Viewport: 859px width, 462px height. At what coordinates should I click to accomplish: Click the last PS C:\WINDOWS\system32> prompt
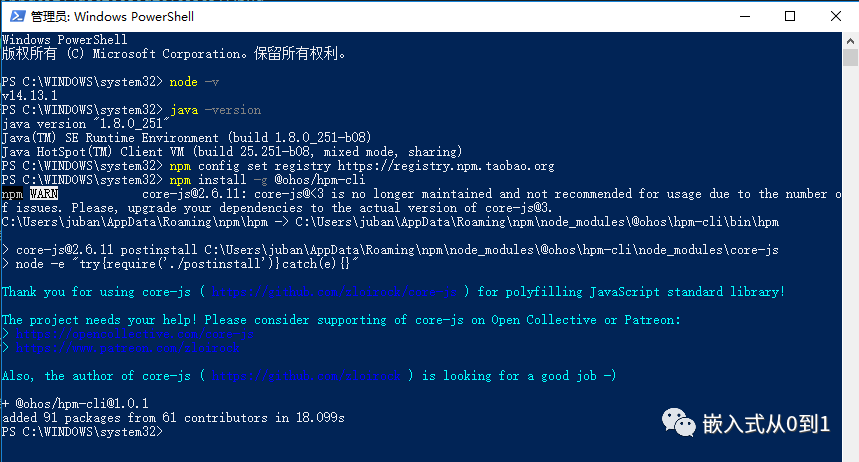click(x=82, y=432)
